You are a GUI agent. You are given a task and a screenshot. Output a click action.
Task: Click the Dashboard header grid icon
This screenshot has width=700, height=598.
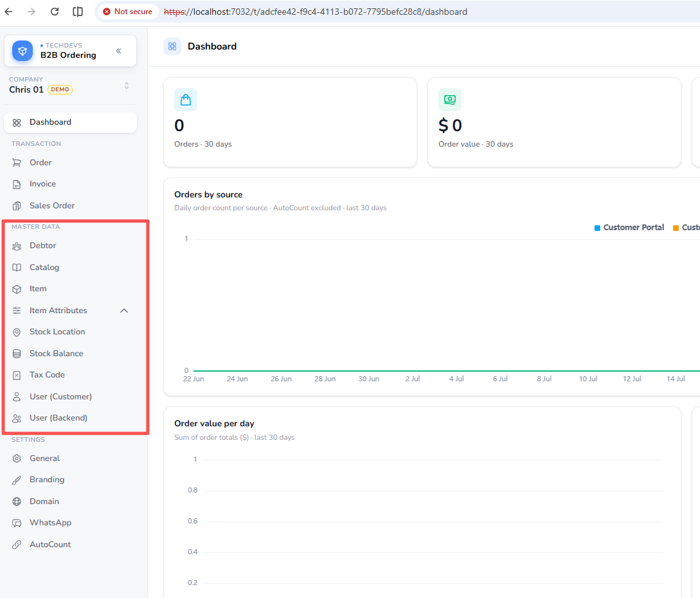[172, 46]
